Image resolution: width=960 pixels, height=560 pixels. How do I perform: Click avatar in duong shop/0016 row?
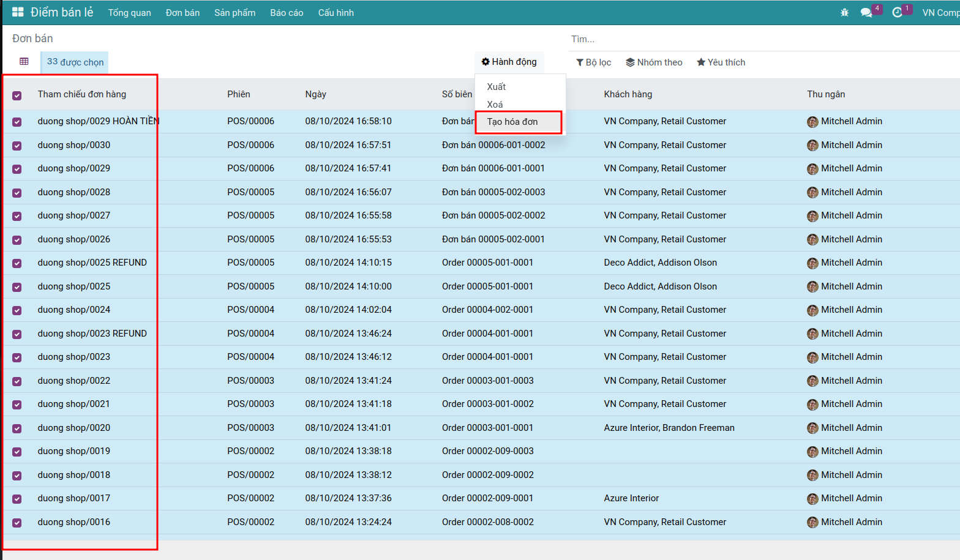pos(812,523)
